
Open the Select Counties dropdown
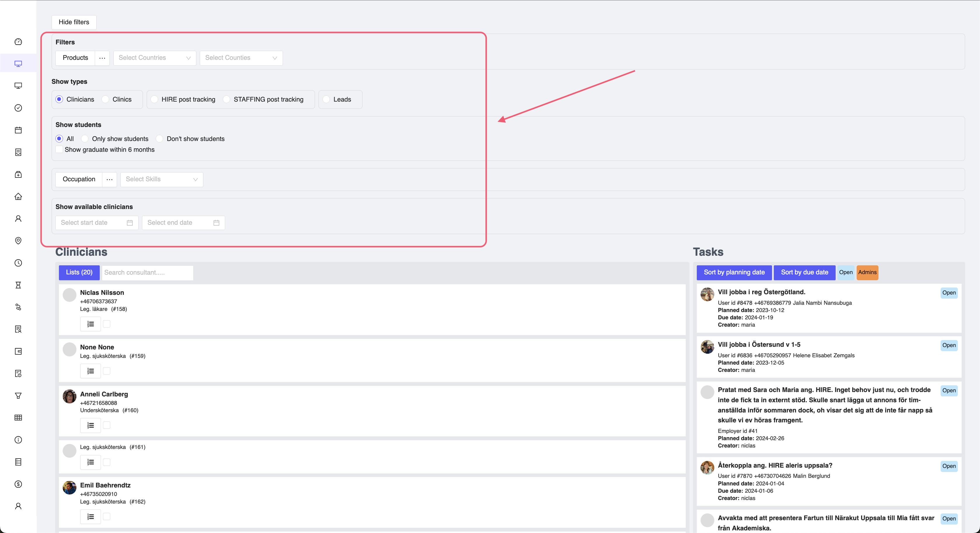coord(241,58)
